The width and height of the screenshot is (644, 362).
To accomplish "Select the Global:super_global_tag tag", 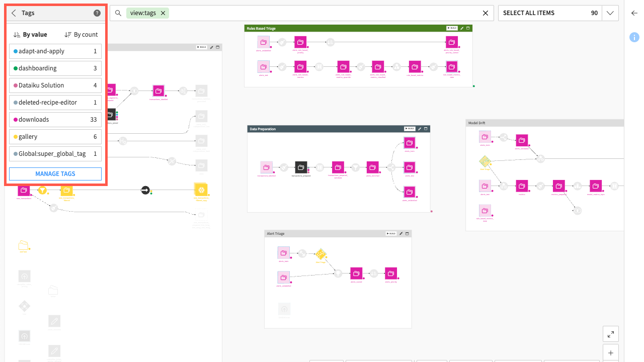I will [55, 154].
